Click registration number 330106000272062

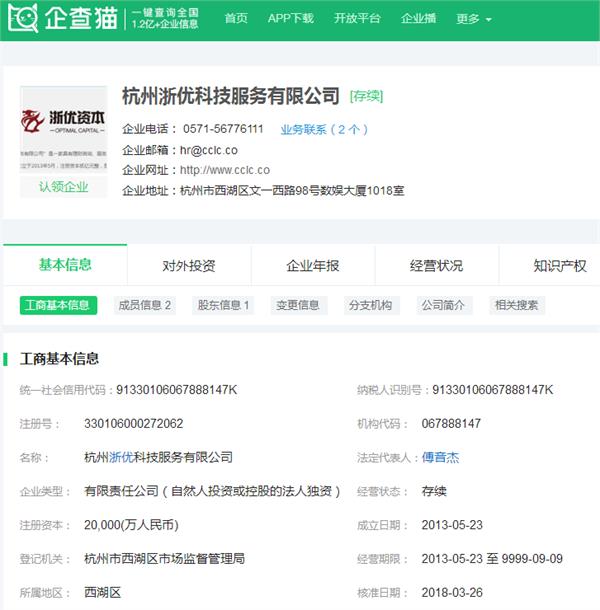pos(133,424)
